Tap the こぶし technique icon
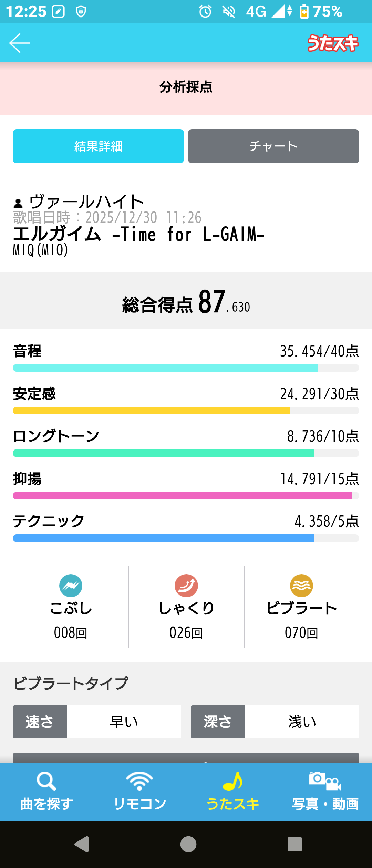Screen dimensions: 372x868 71,586
